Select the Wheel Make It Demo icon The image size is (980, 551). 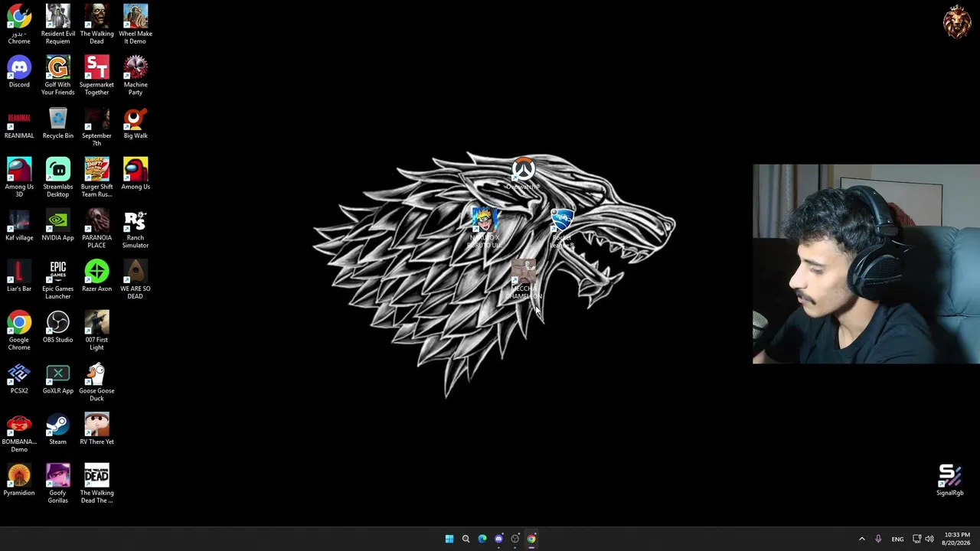pyautogui.click(x=136, y=24)
